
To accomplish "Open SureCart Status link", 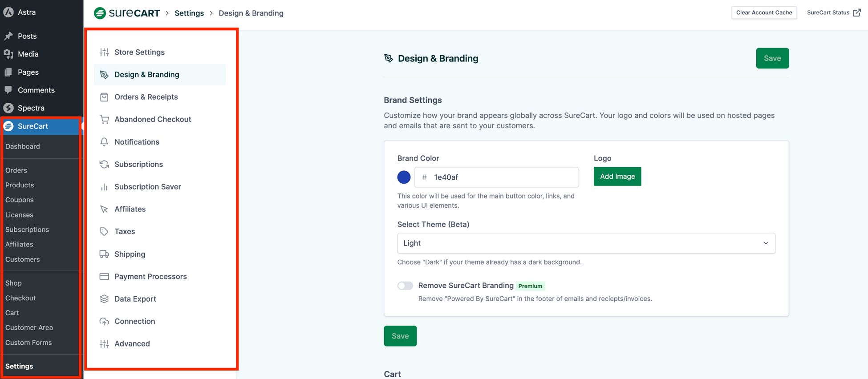I will [x=833, y=12].
